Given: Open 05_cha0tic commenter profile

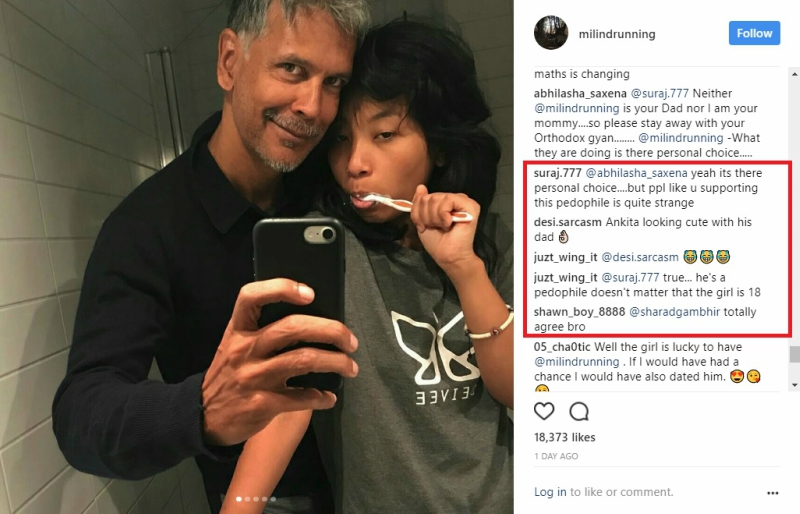Looking at the screenshot, I should [x=562, y=347].
